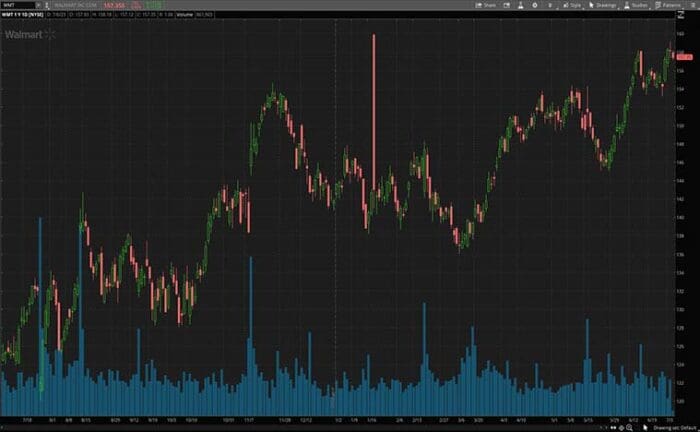
Task: Click the red last price tag on axis
Action: pos(684,57)
